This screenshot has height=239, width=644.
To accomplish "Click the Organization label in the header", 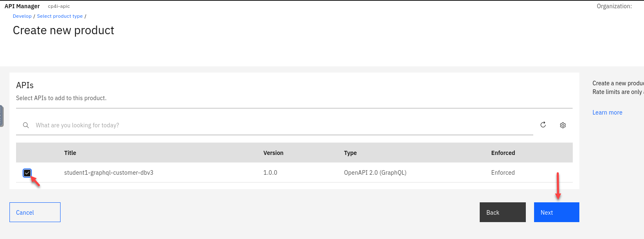I will pyautogui.click(x=614, y=6).
